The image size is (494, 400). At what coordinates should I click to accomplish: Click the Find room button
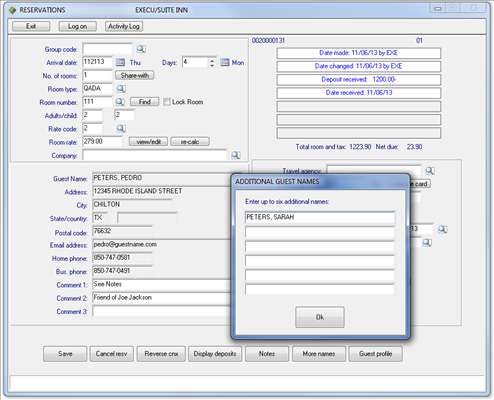[x=144, y=102]
